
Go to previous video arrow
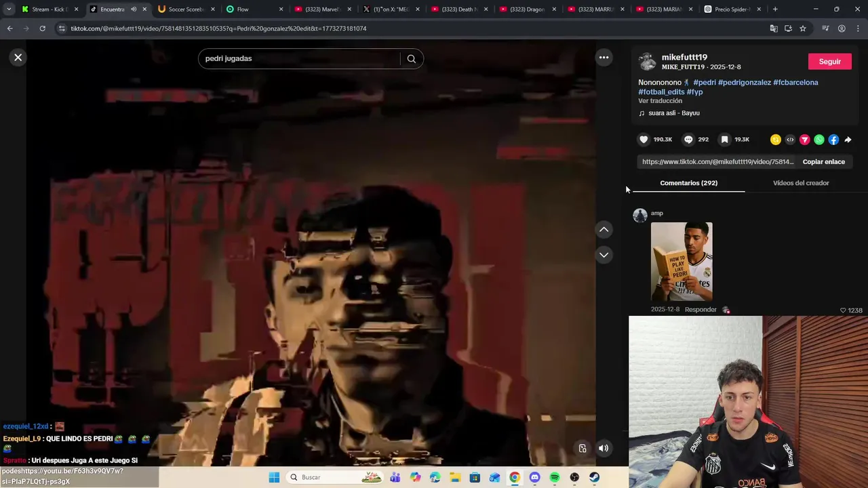604,230
